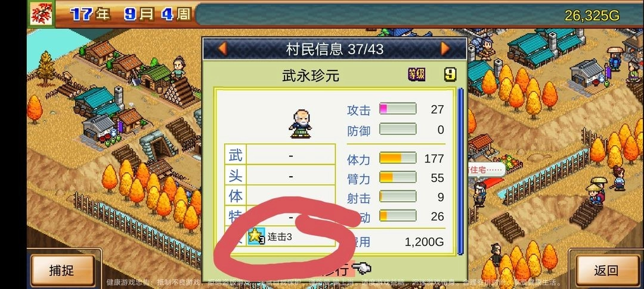This screenshot has width=644, height=289.
Task: Tap the 臂力 arm strength bar
Action: [x=398, y=177]
